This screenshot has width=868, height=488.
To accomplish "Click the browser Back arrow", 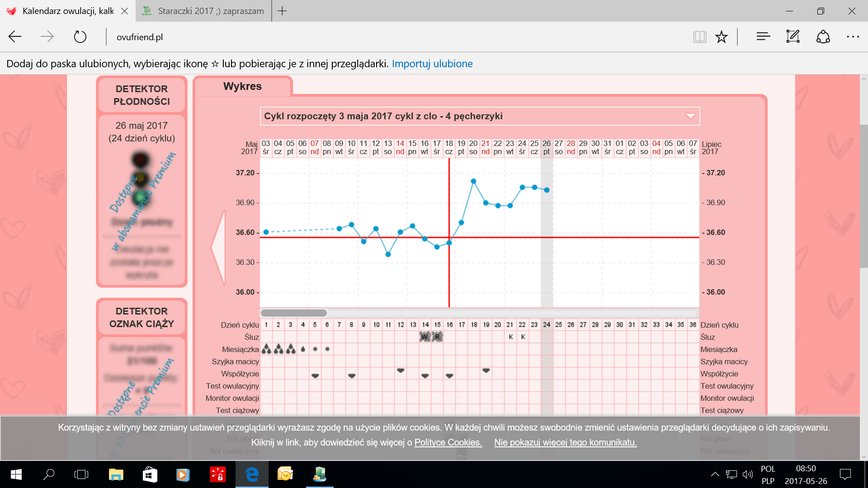I will point(15,37).
